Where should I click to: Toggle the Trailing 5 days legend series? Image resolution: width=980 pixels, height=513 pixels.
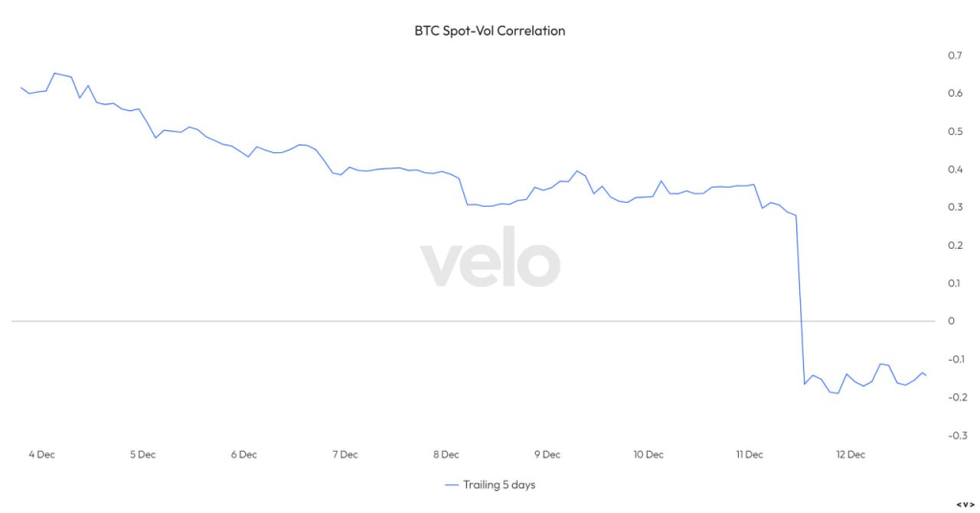499,485
